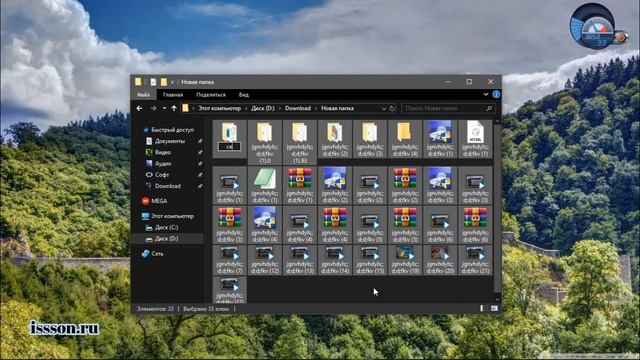Open the Вид ribbon tab
Screen dimensions: 640x360
tap(244, 95)
